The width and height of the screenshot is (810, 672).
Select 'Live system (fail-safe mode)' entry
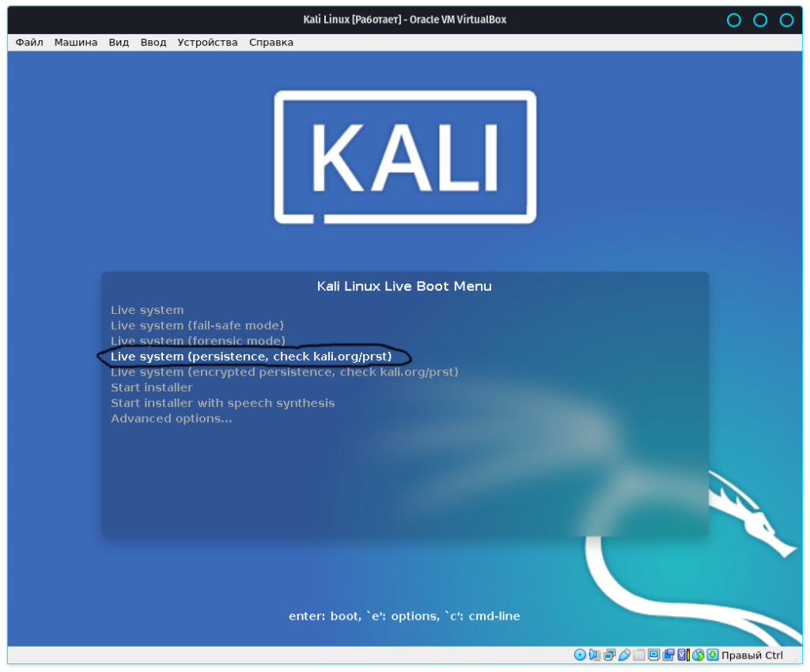197,325
